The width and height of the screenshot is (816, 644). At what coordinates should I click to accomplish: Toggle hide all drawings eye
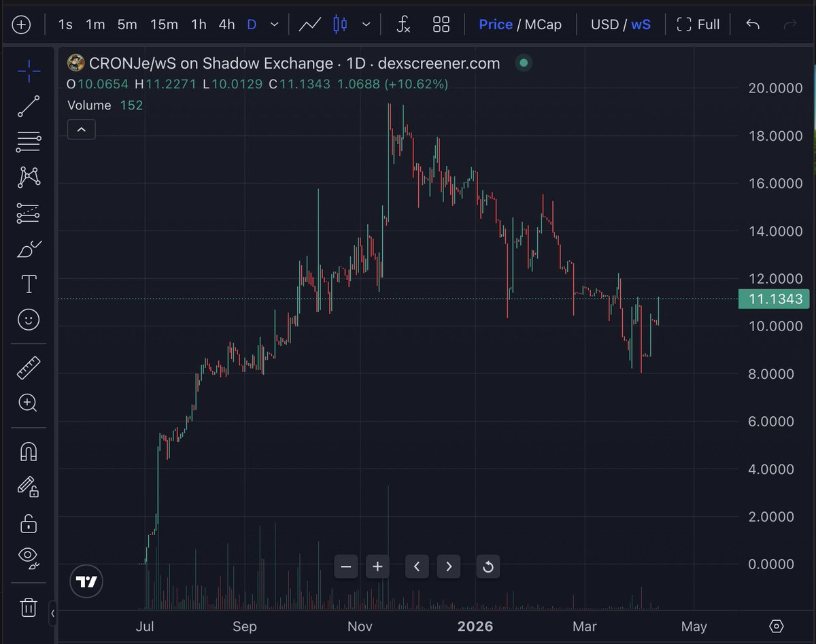point(28,558)
